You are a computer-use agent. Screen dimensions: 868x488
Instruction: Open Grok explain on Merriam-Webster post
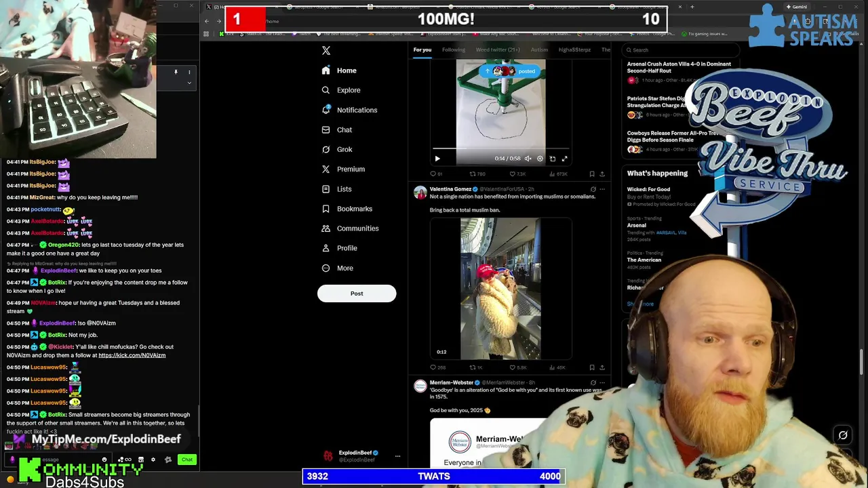[593, 382]
